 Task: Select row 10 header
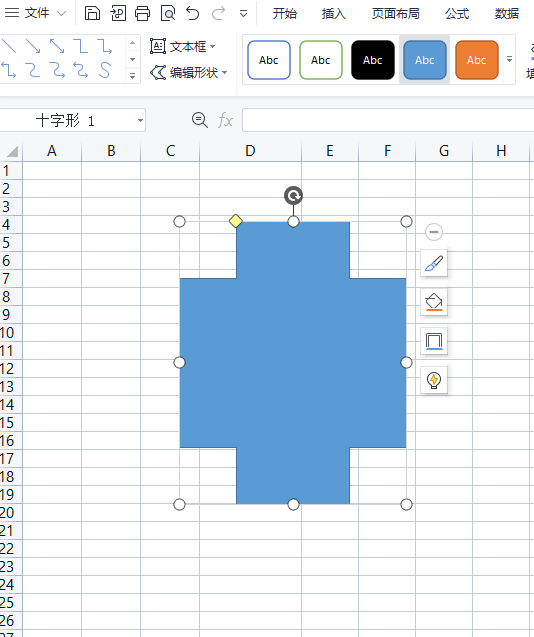(x=11, y=333)
